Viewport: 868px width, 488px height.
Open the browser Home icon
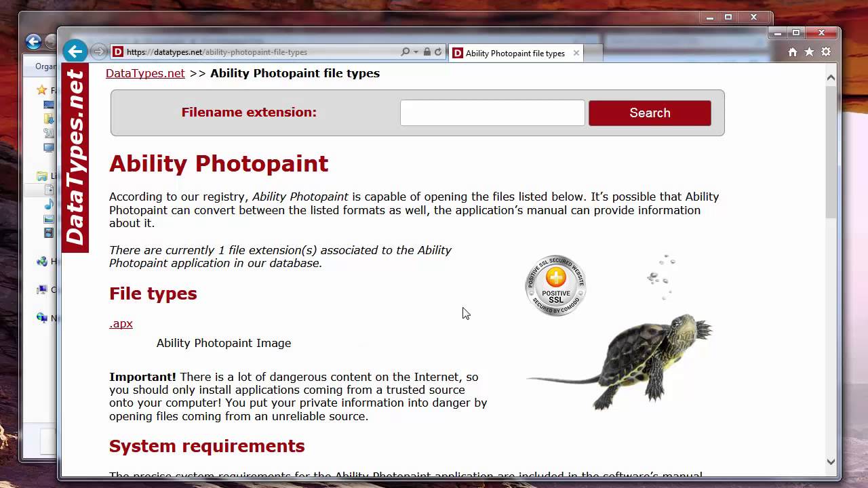(793, 52)
